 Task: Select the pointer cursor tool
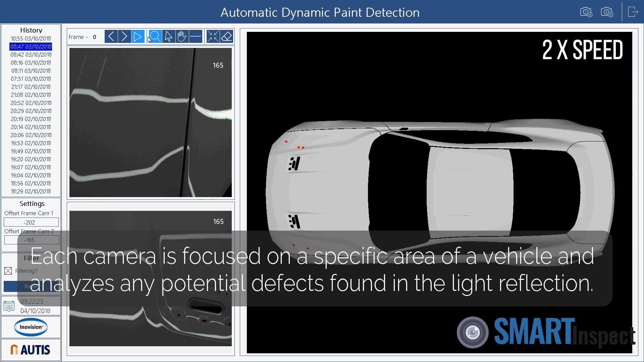click(168, 36)
